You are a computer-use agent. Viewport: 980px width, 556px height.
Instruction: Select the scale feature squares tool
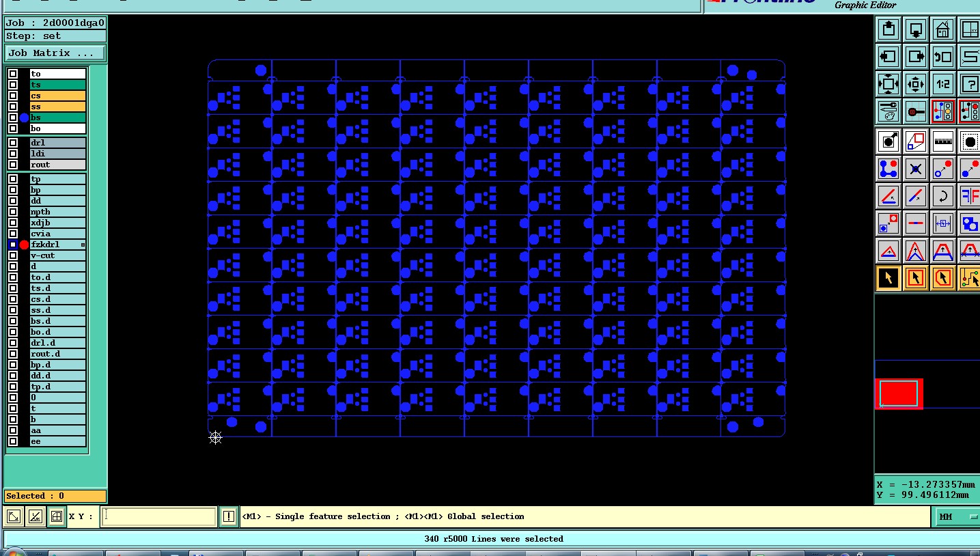pyautogui.click(x=888, y=223)
